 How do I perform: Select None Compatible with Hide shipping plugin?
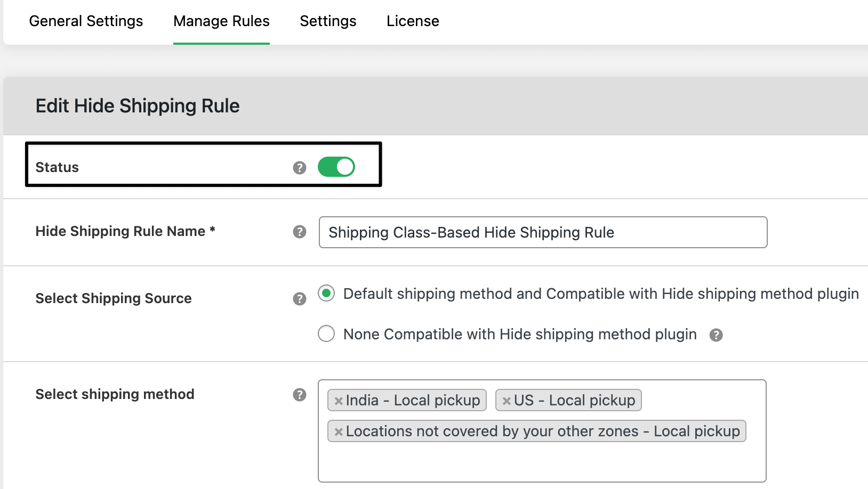(x=326, y=334)
